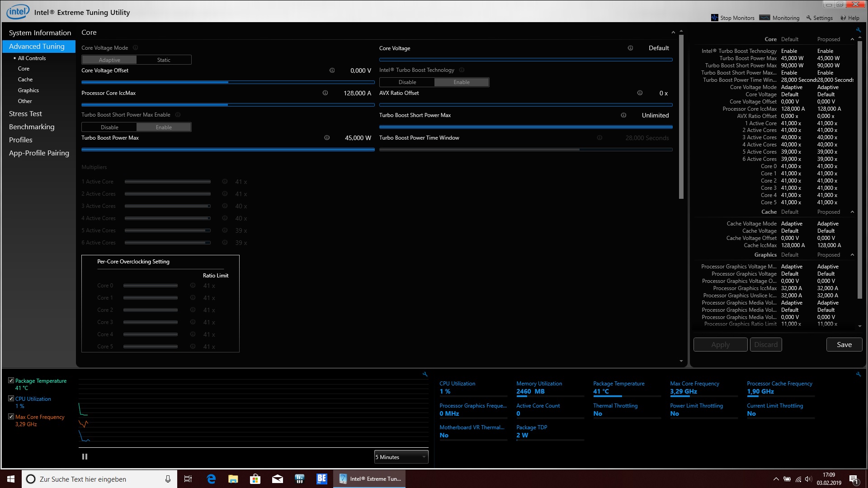This screenshot has width=868, height=488.
Task: Open Profiles section
Action: [x=21, y=140]
